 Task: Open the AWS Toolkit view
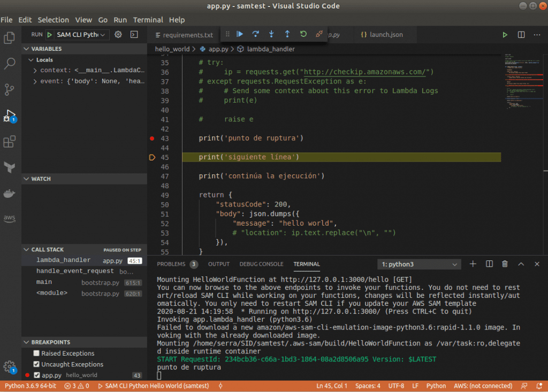(10, 218)
